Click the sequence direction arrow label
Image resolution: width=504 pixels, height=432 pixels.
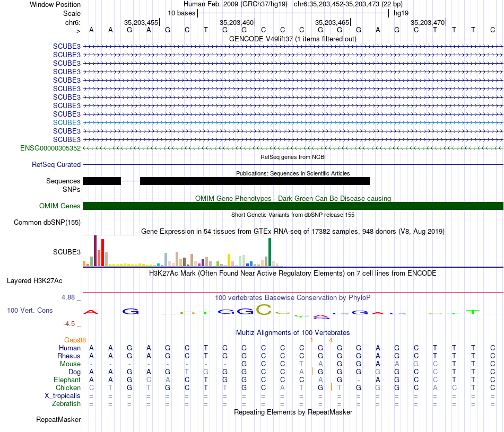pos(75,31)
